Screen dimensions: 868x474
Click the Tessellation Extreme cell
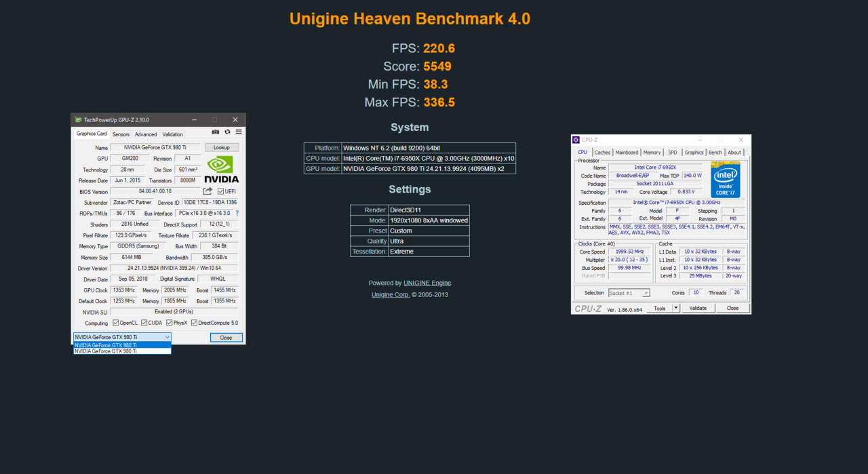tap(429, 252)
